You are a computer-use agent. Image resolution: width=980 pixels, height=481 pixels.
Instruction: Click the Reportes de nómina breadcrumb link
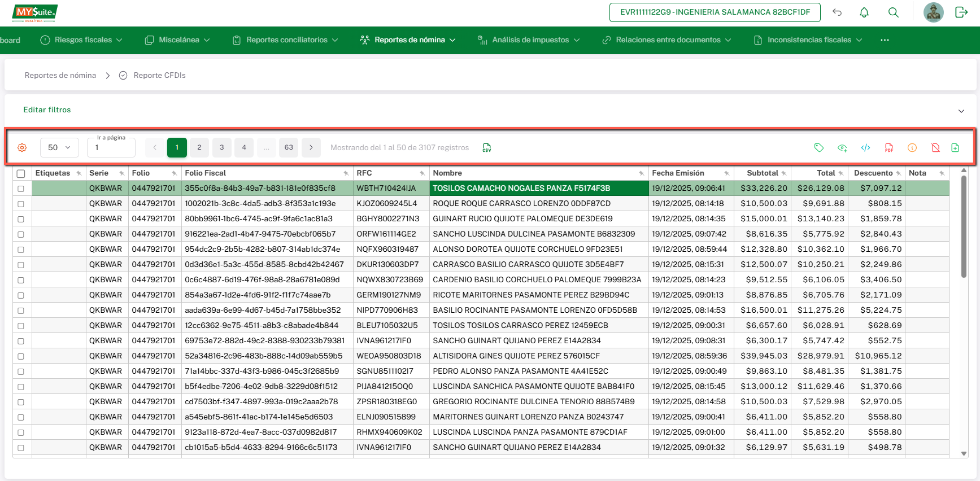tap(60, 76)
